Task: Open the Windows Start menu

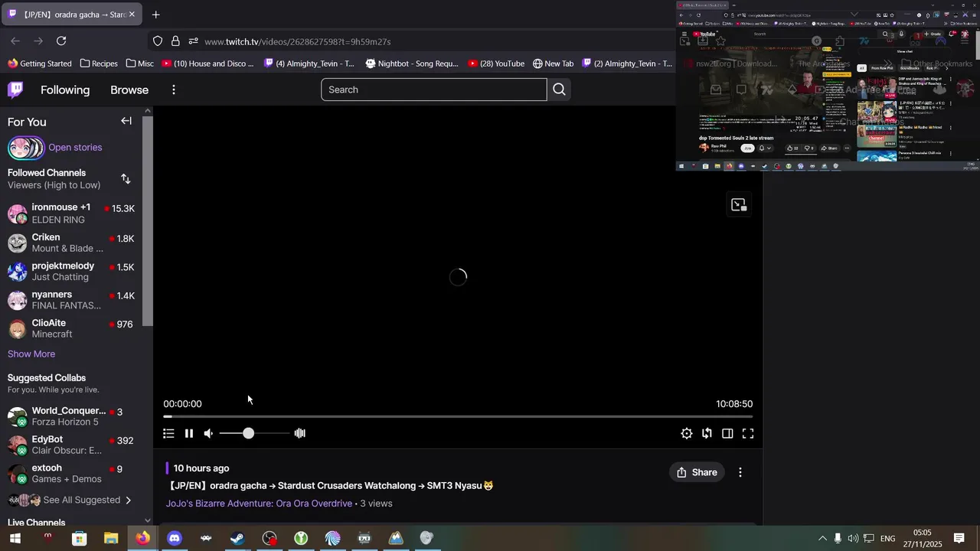Action: click(x=15, y=539)
